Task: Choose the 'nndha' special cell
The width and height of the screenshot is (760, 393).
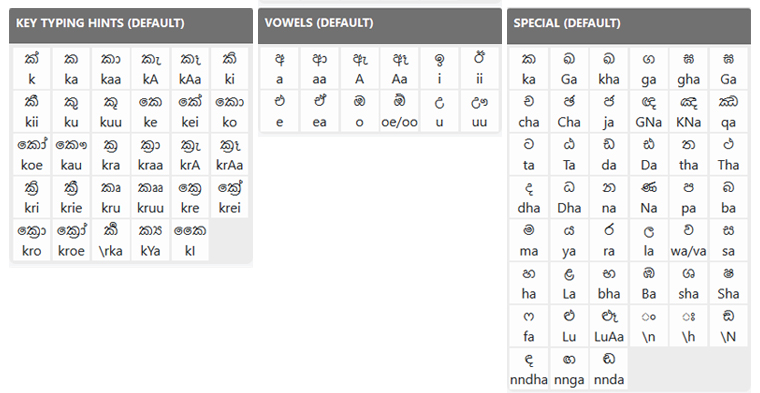Action: click(529, 369)
